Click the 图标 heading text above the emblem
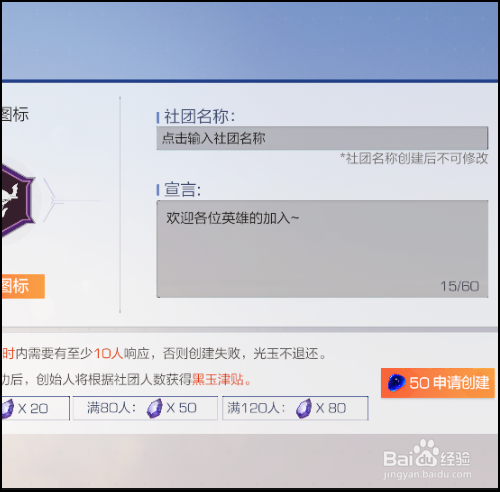The image size is (500, 492). tap(15, 114)
